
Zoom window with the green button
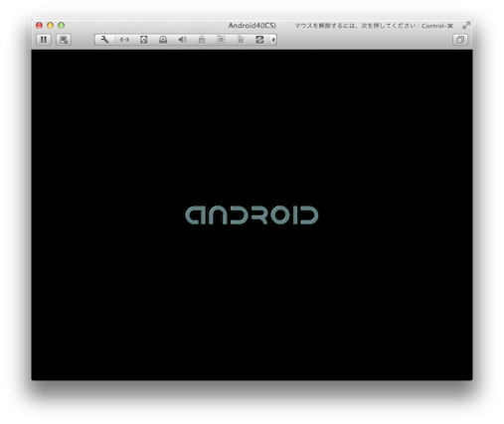pyautogui.click(x=62, y=25)
